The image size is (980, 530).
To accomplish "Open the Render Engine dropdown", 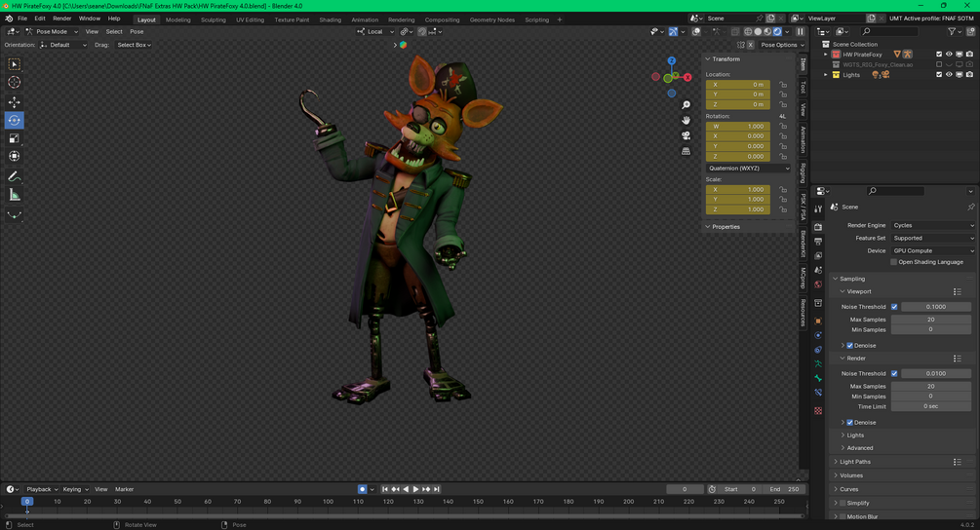I will (x=932, y=225).
